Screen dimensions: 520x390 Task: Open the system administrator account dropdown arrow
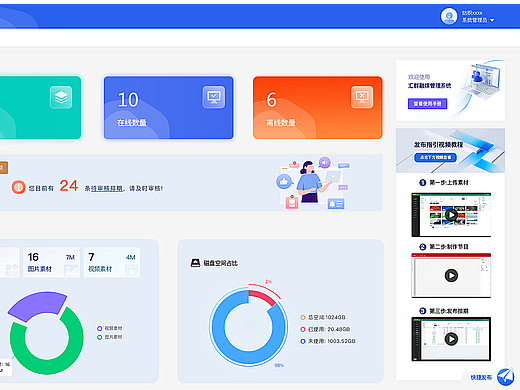492,20
